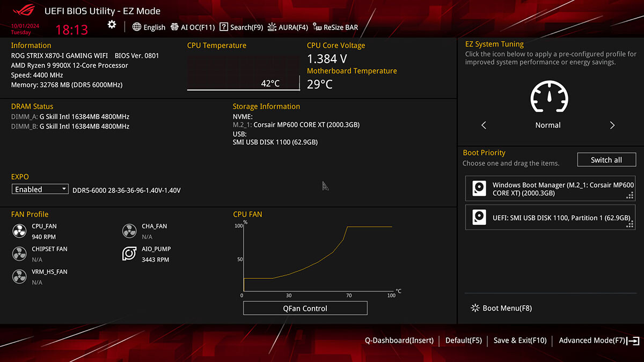This screenshot has width=644, height=362.
Task: Click the AMD Ryzen 9 9900X processor line
Action: click(x=70, y=65)
